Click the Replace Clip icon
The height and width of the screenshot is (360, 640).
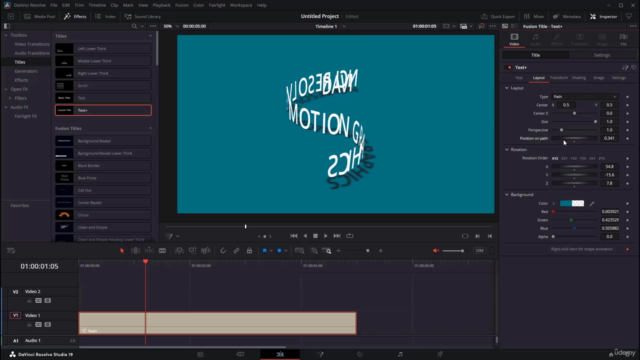pyautogui.click(x=206, y=251)
